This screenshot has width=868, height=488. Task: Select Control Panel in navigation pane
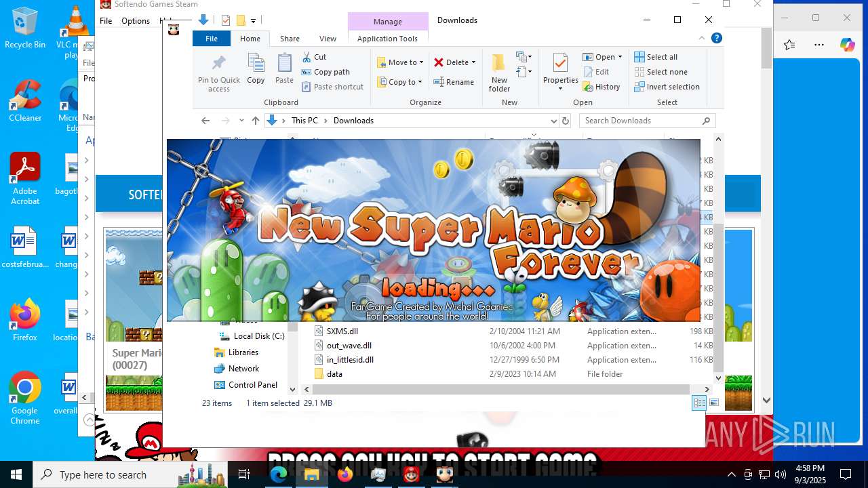(252, 385)
